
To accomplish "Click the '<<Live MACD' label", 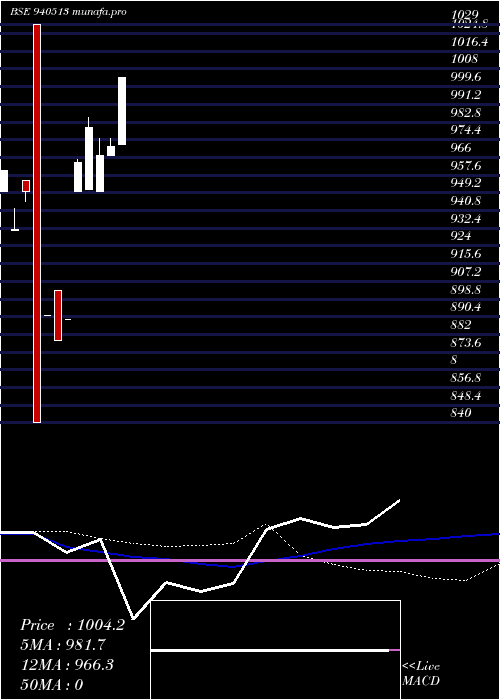I will 421,673.
